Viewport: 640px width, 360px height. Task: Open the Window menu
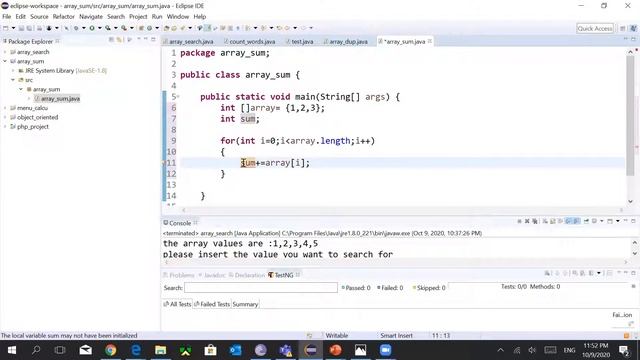(x=178, y=17)
